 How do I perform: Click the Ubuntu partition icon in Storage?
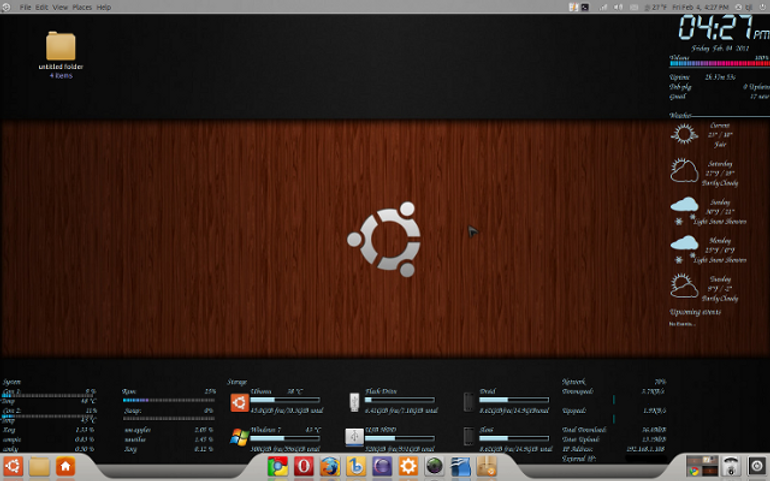240,402
